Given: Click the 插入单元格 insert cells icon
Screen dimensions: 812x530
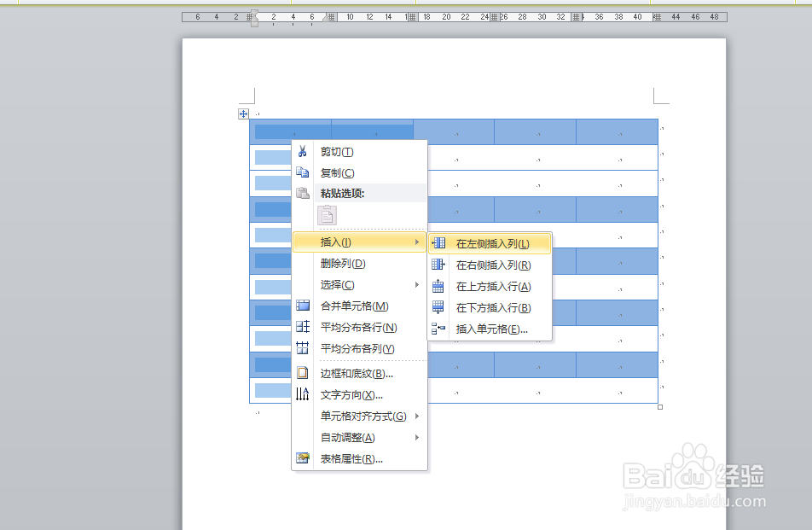Looking at the screenshot, I should 438,329.
